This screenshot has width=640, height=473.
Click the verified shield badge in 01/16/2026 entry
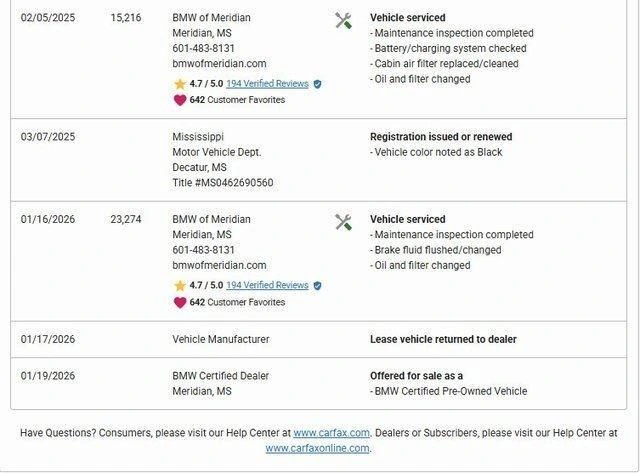[317, 286]
